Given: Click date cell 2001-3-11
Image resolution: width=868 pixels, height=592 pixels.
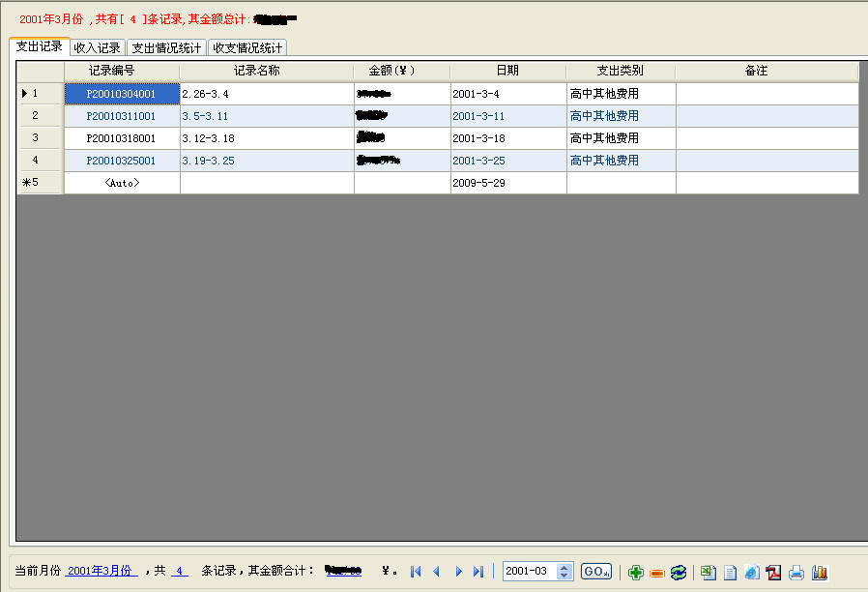Looking at the screenshot, I should pos(508,116).
